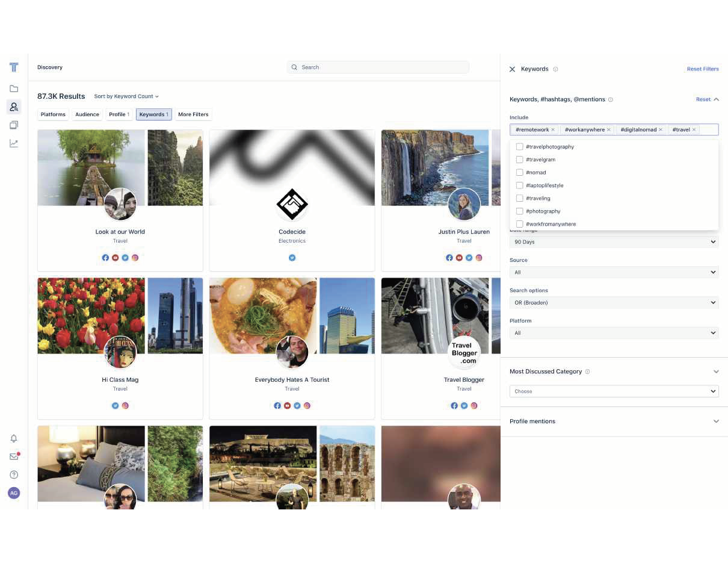
Task: Click Reset Filters link
Action: point(703,69)
